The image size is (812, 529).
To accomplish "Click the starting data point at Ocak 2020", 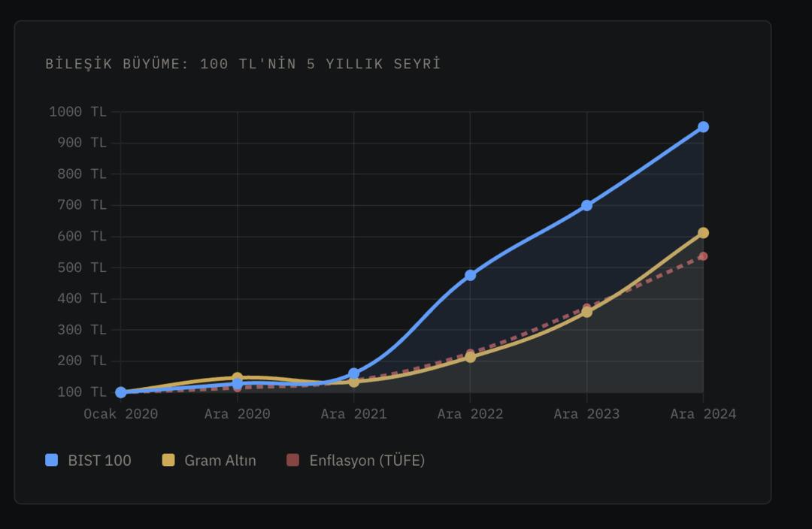I will point(121,392).
